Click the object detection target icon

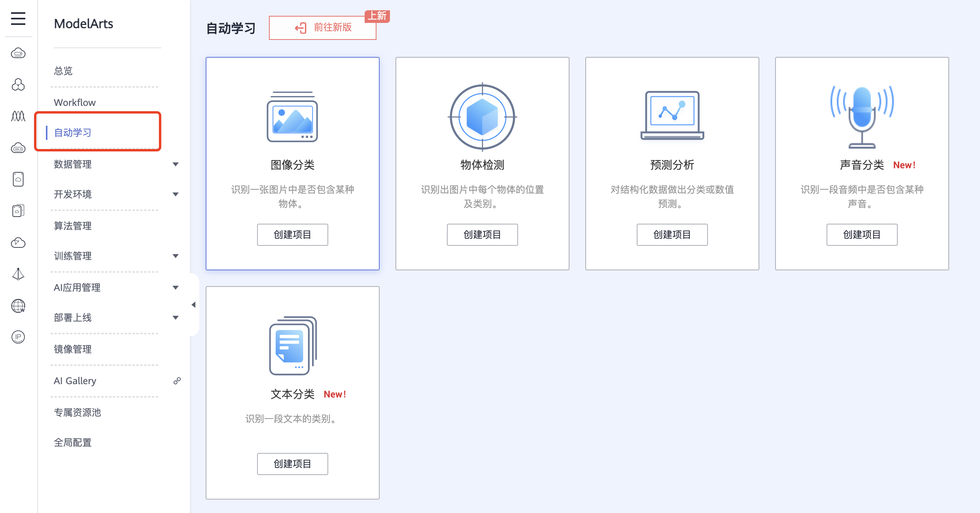pos(482,117)
